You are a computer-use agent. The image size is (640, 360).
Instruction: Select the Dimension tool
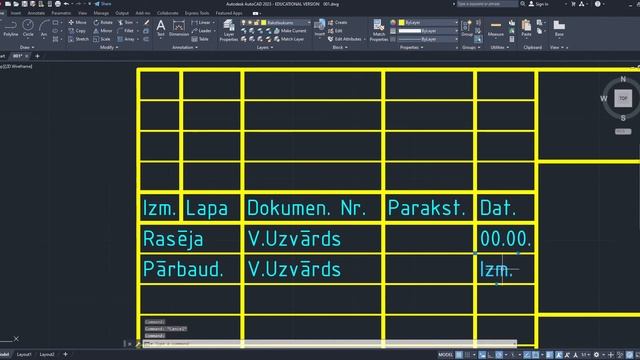(x=178, y=28)
